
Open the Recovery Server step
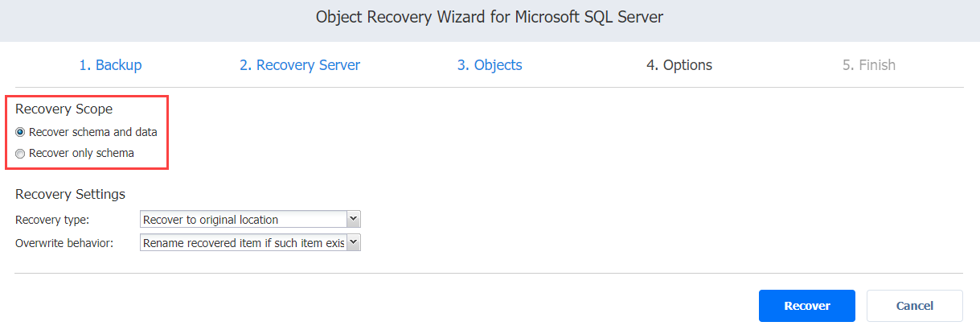click(299, 65)
